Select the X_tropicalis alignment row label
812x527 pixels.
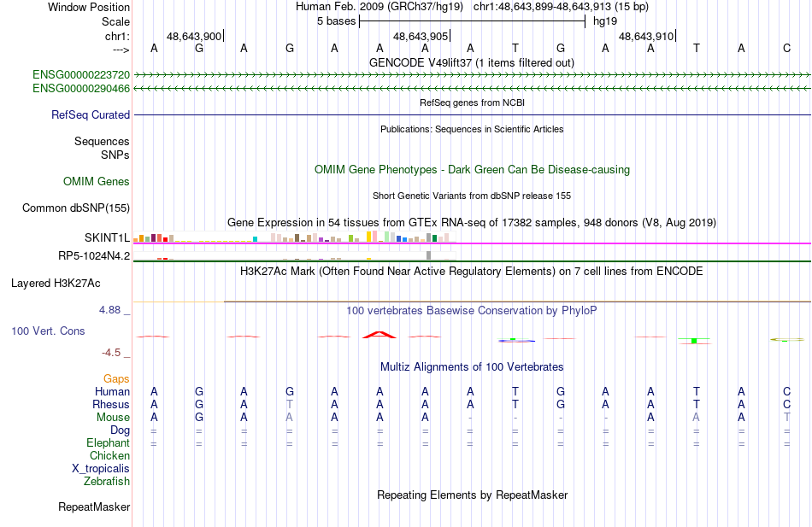(101, 469)
